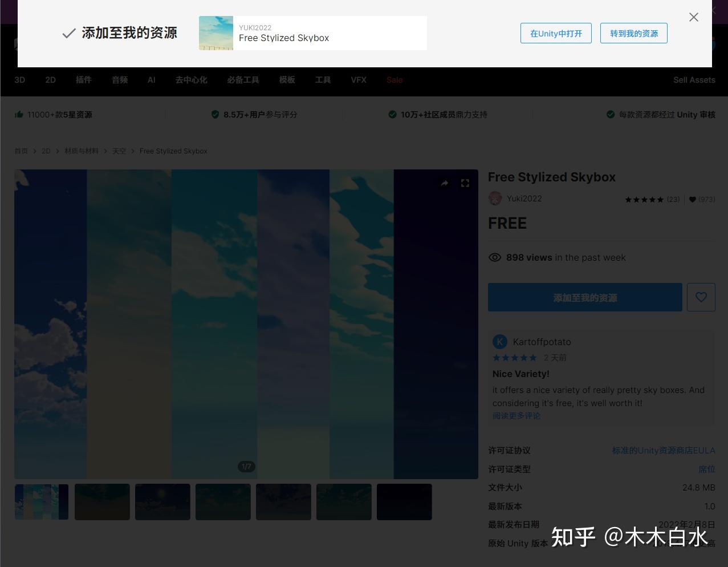
Task: Open the 标准的Unity资源商店EULA link
Action: click(663, 450)
